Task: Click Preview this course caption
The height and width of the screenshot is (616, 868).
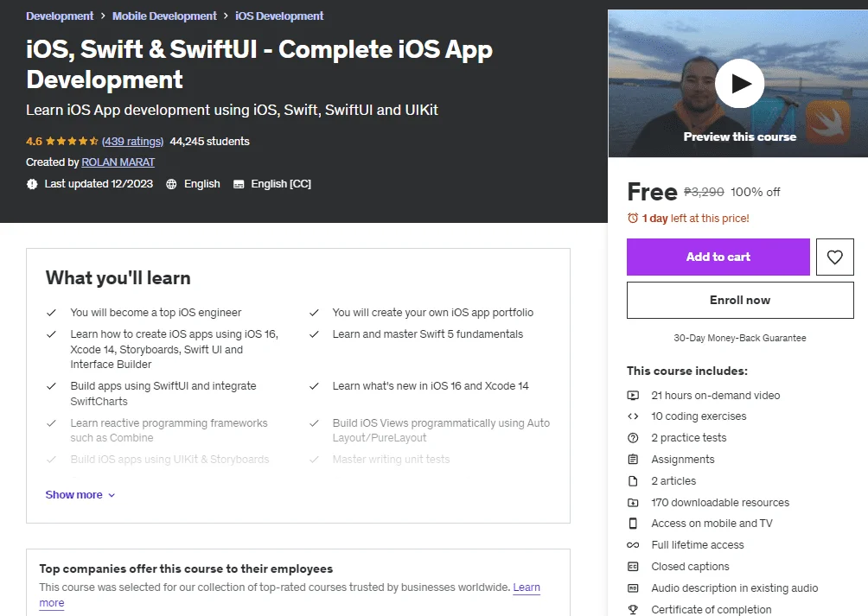Action: tap(740, 137)
